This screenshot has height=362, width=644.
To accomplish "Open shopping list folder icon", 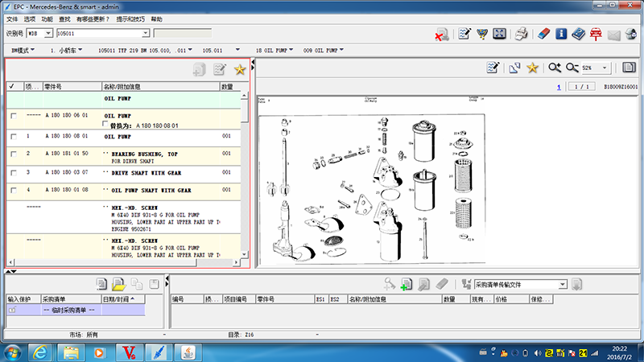I will [x=118, y=284].
